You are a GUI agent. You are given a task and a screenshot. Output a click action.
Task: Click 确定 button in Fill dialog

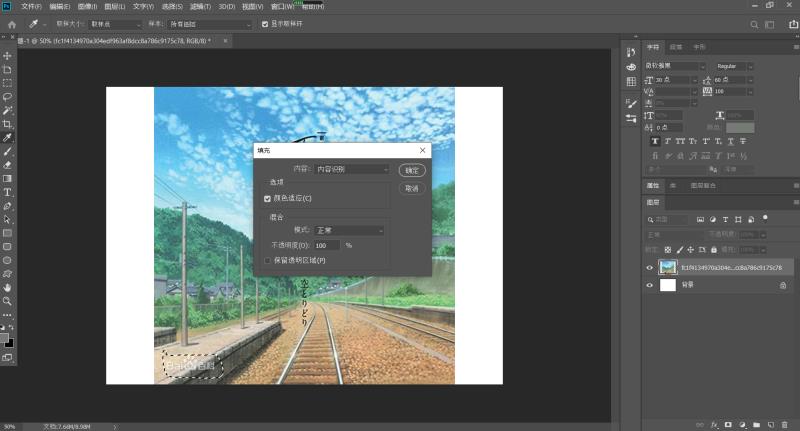pos(412,171)
